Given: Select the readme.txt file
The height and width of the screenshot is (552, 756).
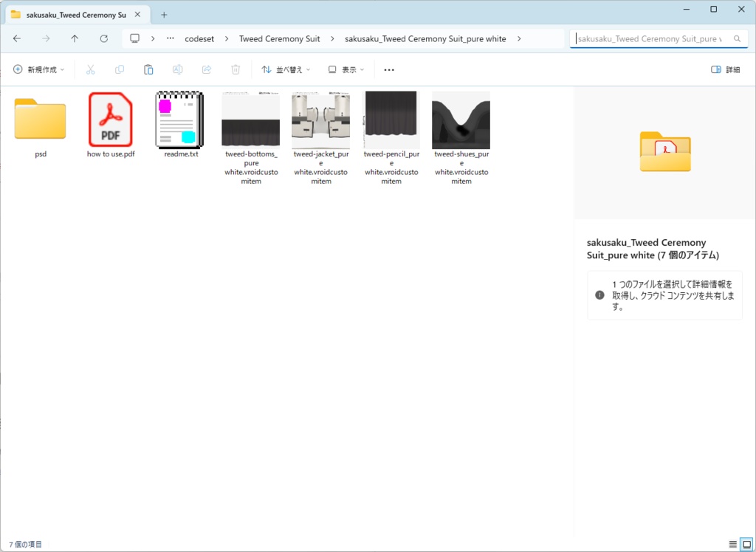Looking at the screenshot, I should pyautogui.click(x=180, y=119).
